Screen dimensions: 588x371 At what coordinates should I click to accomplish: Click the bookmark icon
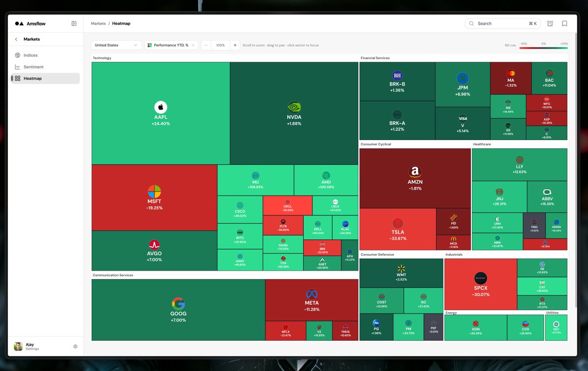pyautogui.click(x=564, y=23)
